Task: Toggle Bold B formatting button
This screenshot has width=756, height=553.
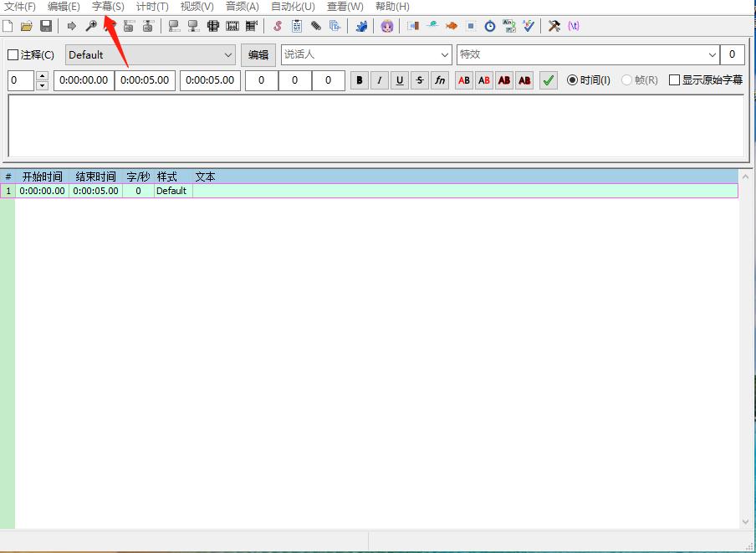Action: pos(360,80)
